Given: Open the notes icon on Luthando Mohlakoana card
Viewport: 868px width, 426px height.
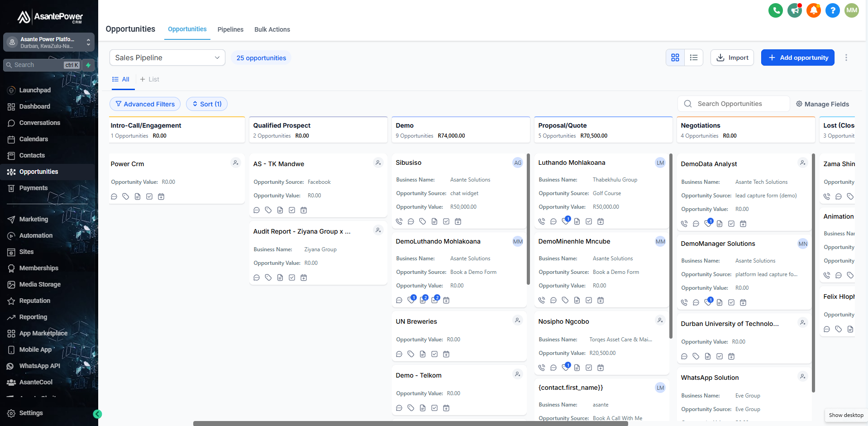Looking at the screenshot, I should 577,221.
